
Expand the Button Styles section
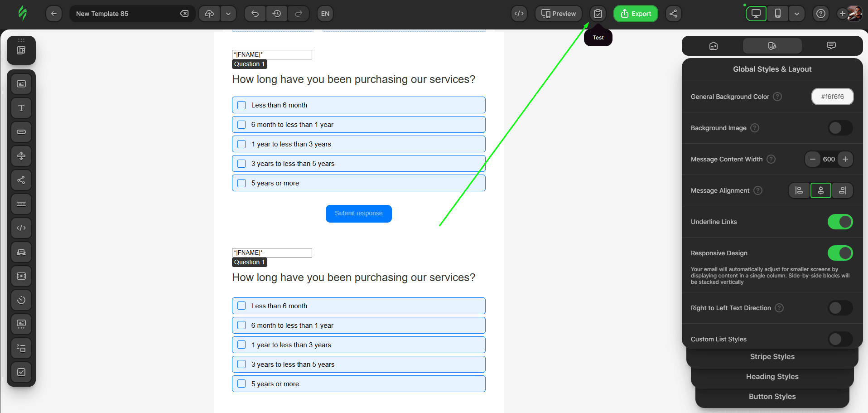(x=772, y=396)
